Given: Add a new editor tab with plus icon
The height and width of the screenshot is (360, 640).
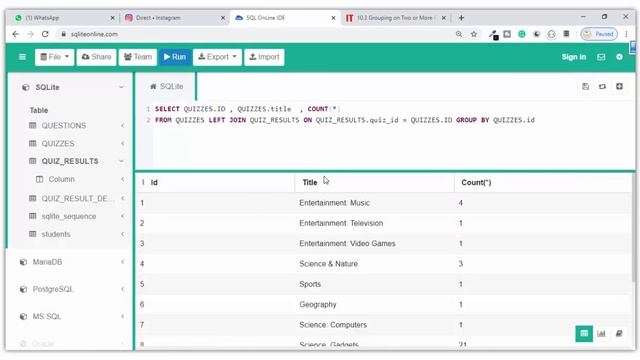Looking at the screenshot, I should click(619, 87).
